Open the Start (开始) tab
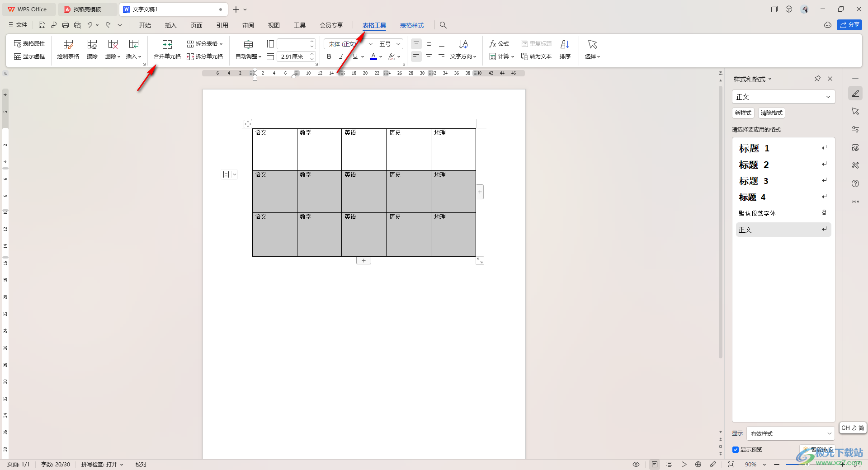The width and height of the screenshot is (868, 470). coord(145,25)
